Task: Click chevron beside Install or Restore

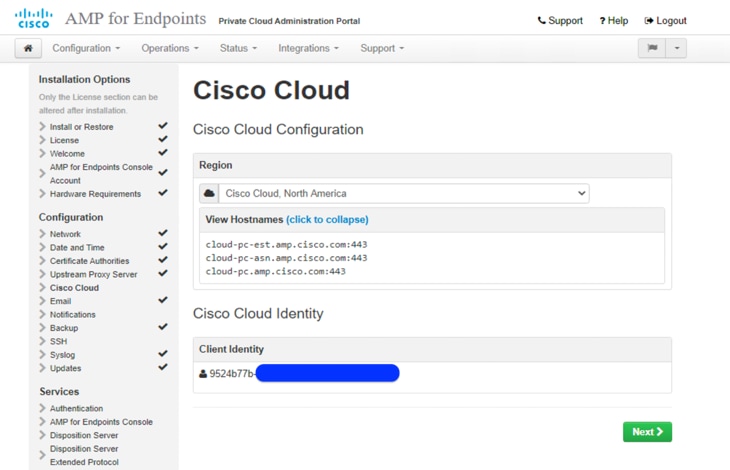Action: coord(42,127)
